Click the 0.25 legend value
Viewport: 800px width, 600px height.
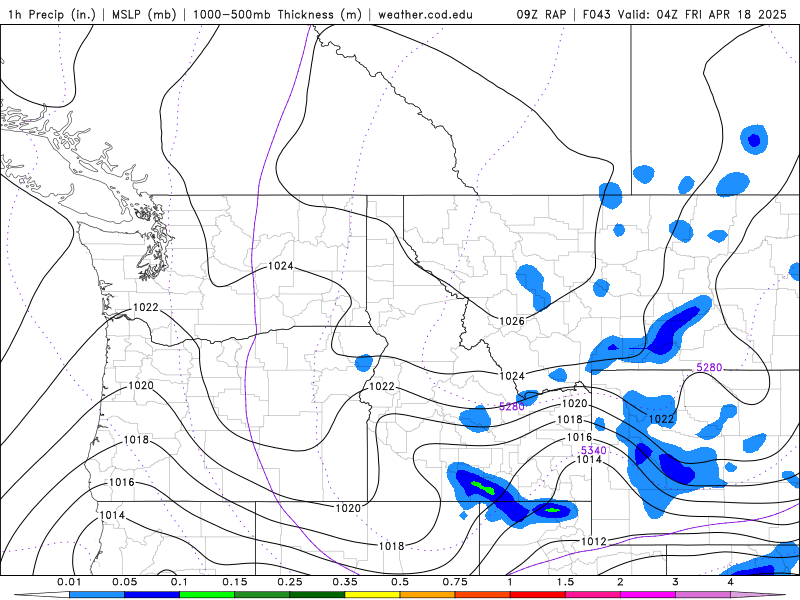[290, 582]
